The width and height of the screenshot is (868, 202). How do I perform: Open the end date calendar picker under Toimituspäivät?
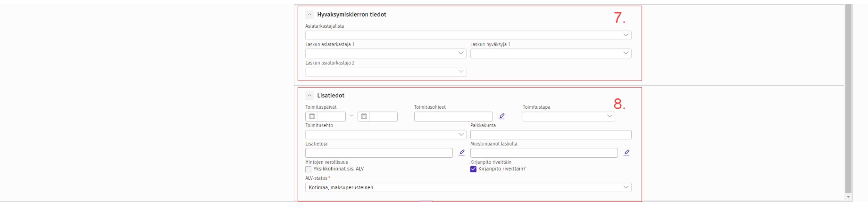click(364, 116)
